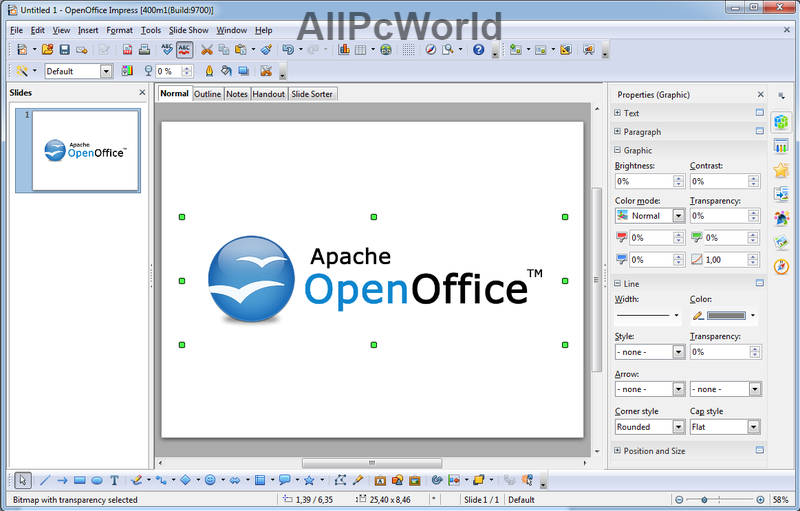This screenshot has height=511, width=800.
Task: Switch to the Outline tab
Action: (208, 94)
